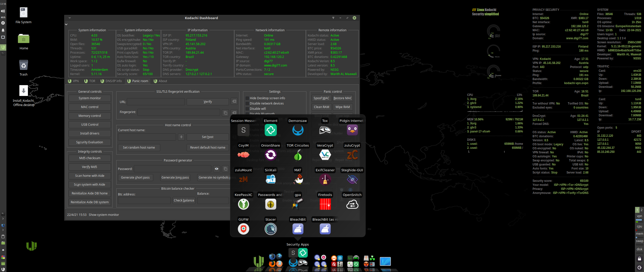Viewport: 644px width, 272px height.
Task: Open the DNS/IP info tab
Action: tap(111, 81)
